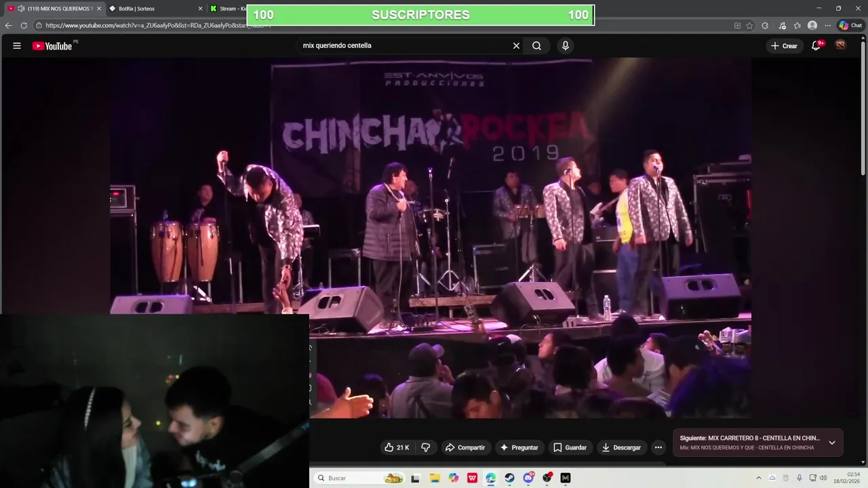Viewport: 868px width, 488px height.
Task: Open the microphone tray icon
Action: [x=800, y=478]
